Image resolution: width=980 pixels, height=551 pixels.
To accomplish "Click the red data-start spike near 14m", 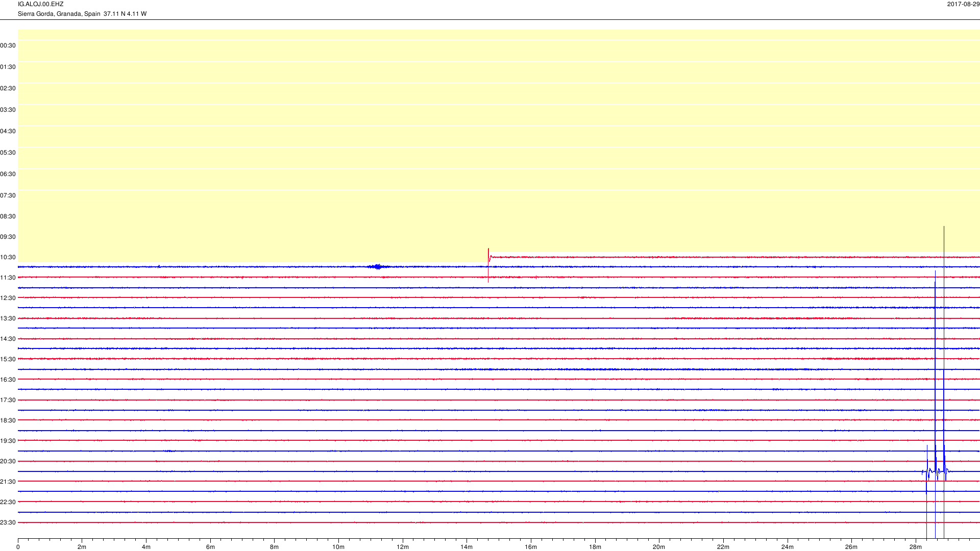I will tap(488, 265).
